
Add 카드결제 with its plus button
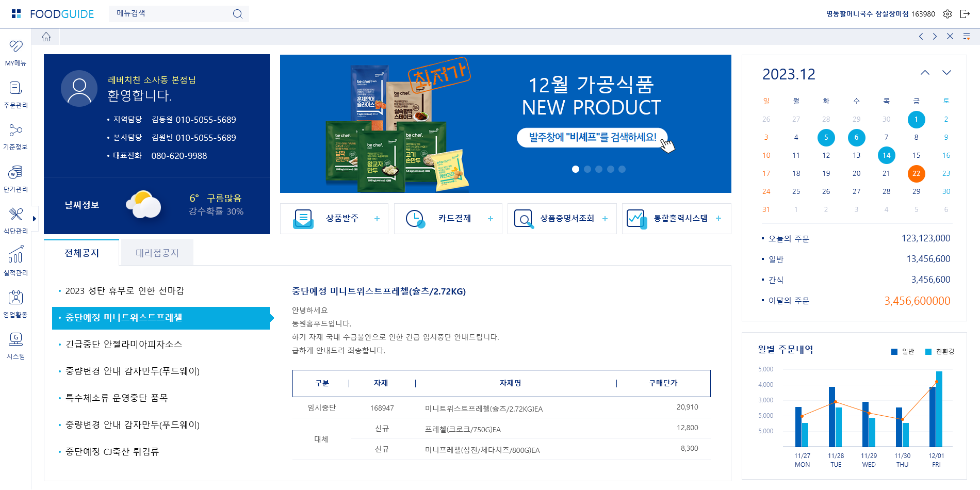click(491, 219)
